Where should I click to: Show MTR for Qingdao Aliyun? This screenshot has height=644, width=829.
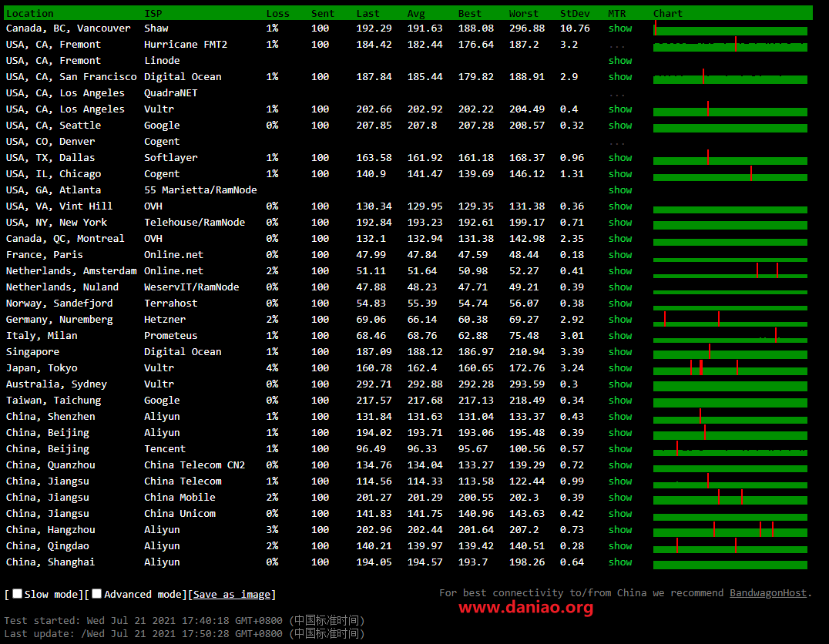pyautogui.click(x=620, y=545)
